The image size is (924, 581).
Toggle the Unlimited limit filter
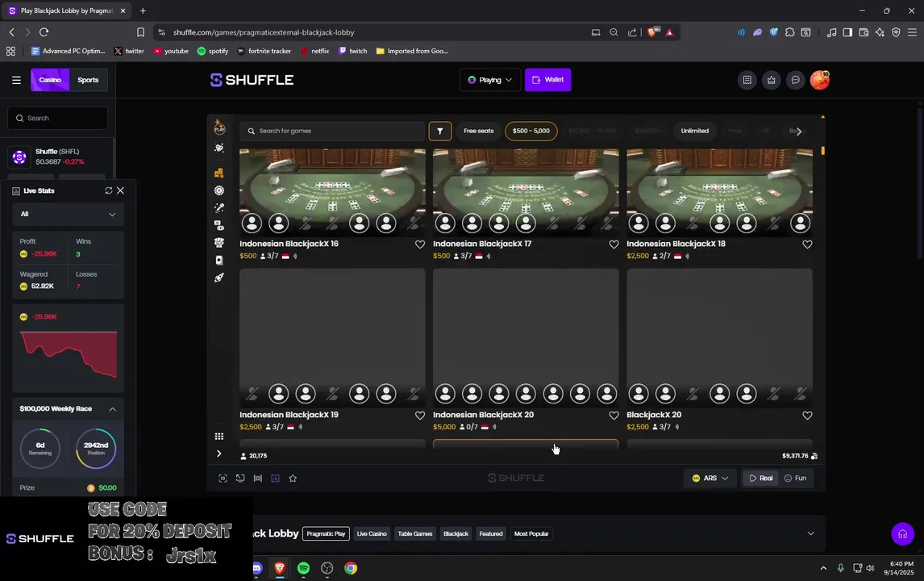tap(695, 131)
